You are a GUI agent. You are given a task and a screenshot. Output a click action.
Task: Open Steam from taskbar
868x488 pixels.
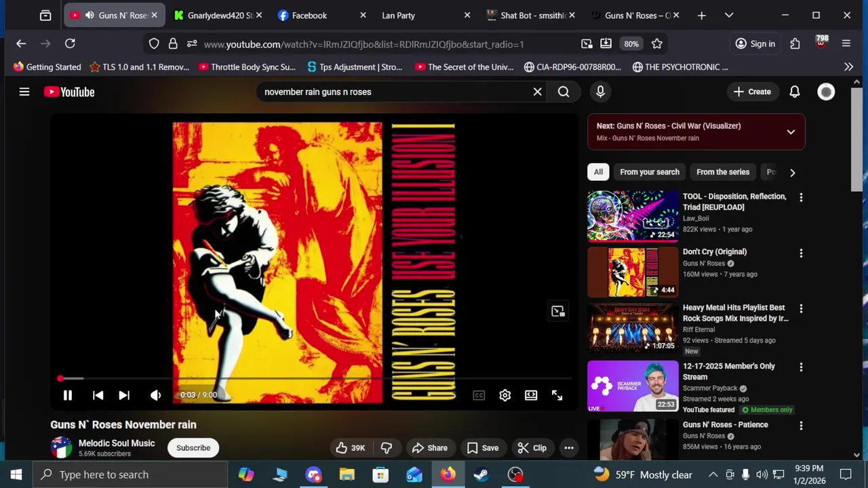tap(481, 474)
